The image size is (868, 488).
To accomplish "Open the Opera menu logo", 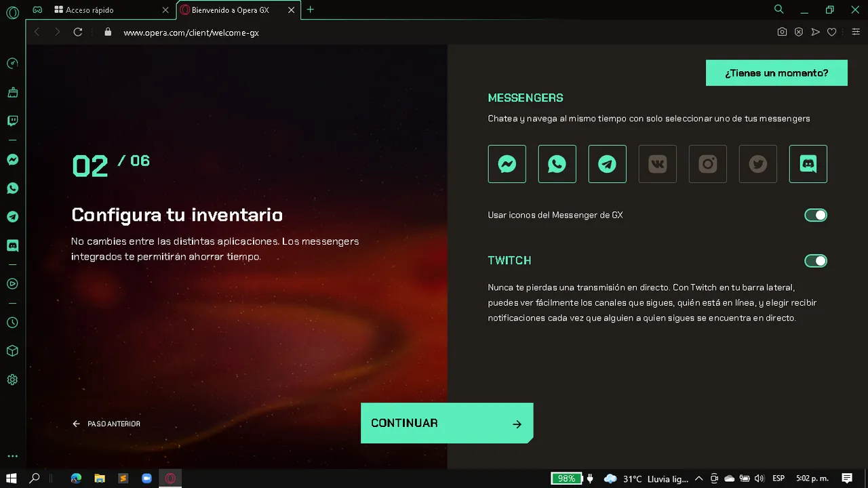I will (12, 12).
